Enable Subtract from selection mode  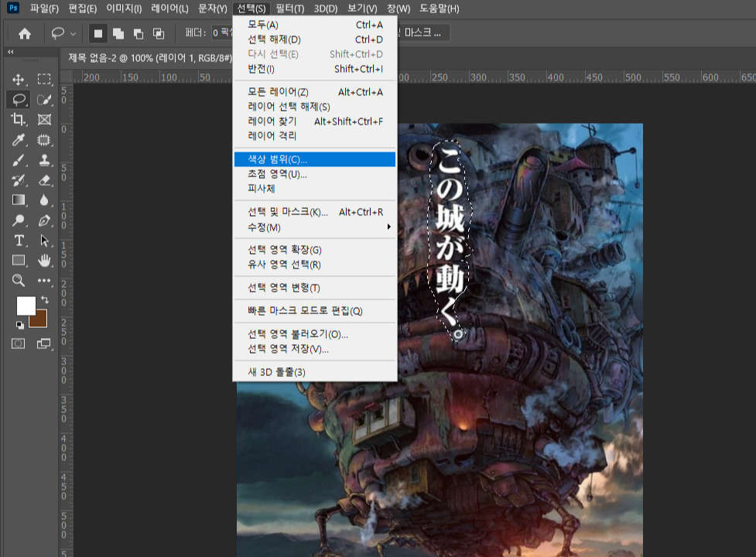(x=139, y=33)
